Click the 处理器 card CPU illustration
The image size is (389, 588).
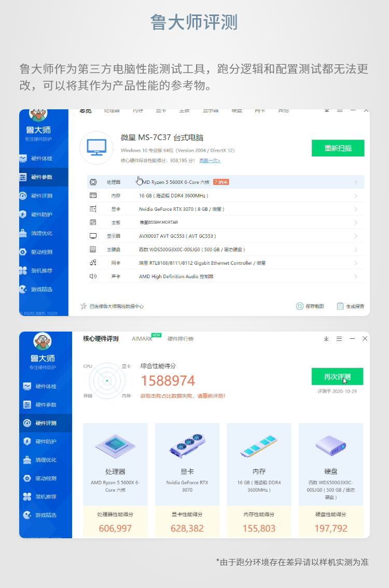click(115, 446)
